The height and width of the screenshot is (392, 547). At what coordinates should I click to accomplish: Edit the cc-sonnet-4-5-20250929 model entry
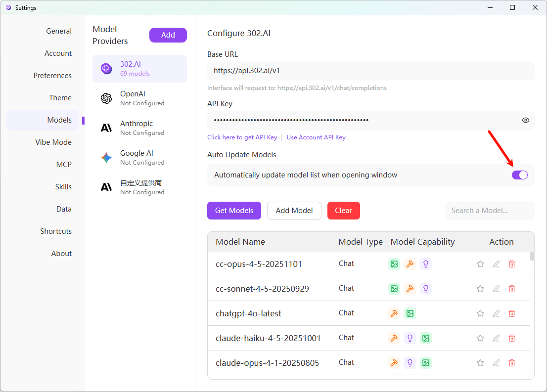pos(496,289)
